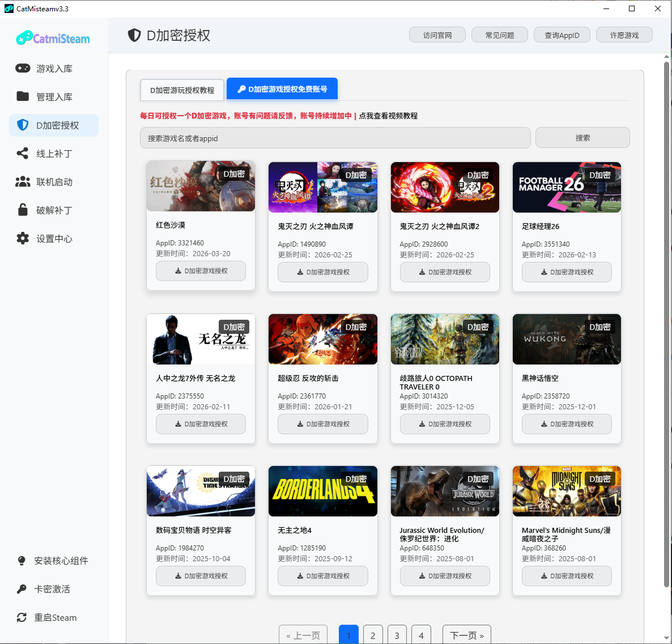Switch to the D加密游玩授权教程 tab
The height and width of the screenshot is (644, 672).
(x=182, y=90)
